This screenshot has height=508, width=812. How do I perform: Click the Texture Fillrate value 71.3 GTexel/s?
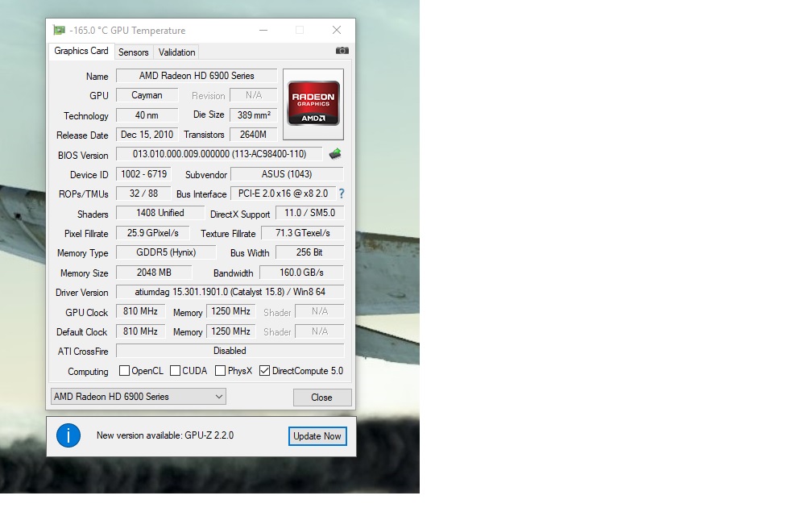click(x=302, y=233)
